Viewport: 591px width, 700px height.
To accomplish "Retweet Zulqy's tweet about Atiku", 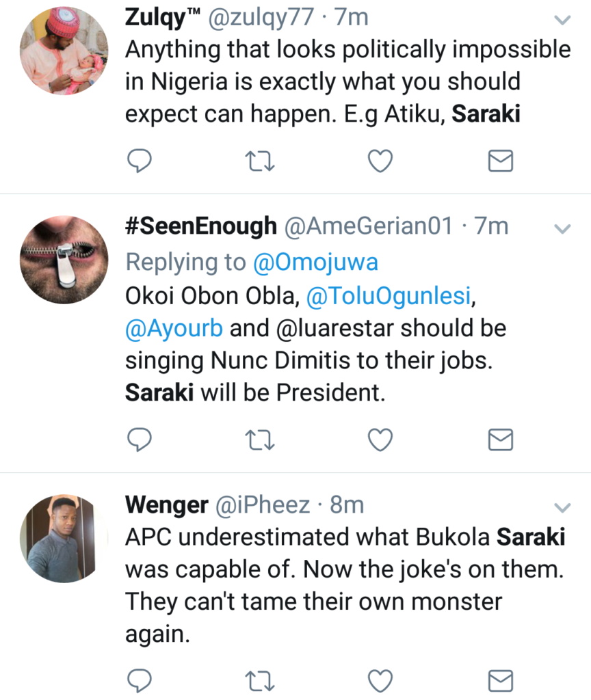I will (x=260, y=161).
